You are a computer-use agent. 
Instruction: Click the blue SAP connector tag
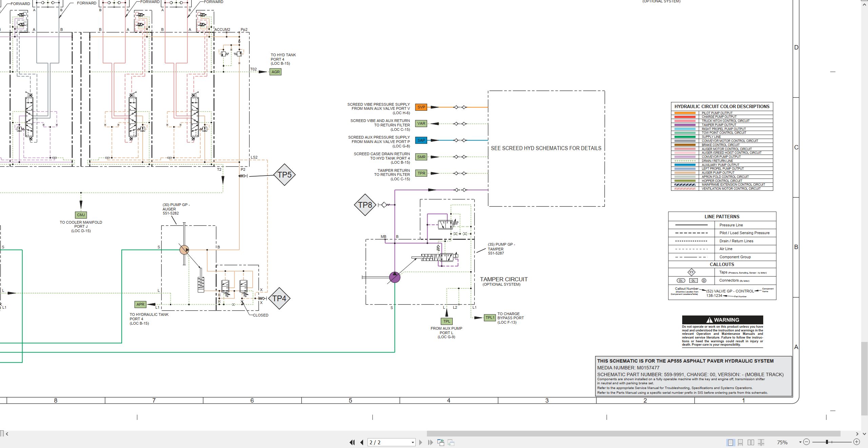coord(421,140)
